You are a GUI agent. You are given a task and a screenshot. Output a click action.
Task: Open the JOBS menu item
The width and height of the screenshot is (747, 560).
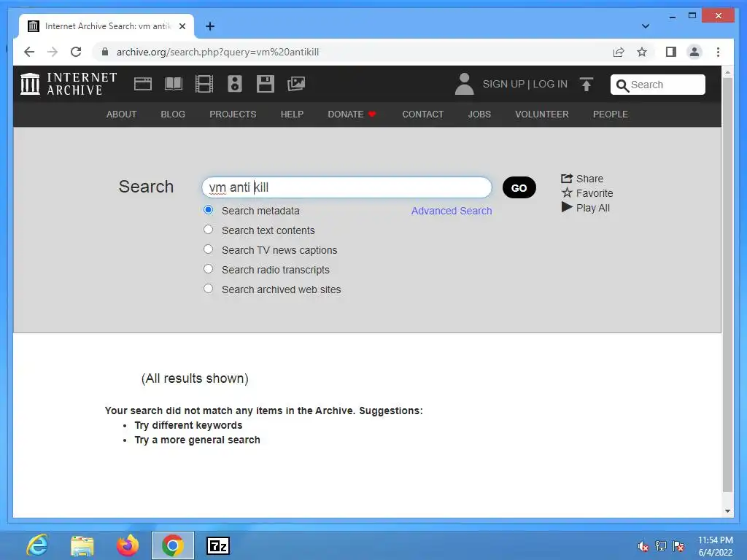coord(479,114)
